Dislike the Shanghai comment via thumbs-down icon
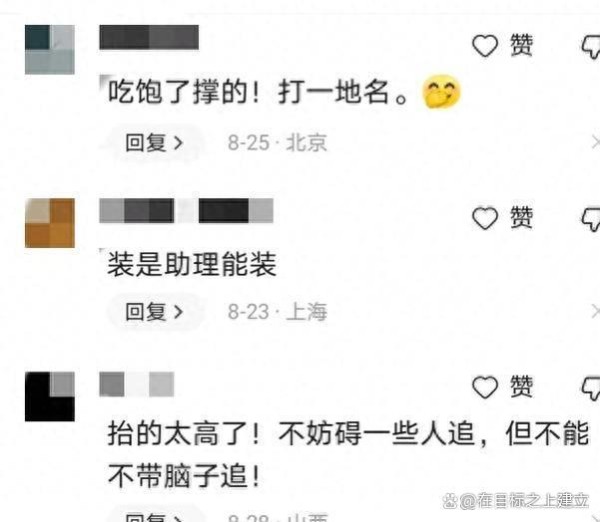 point(591,220)
